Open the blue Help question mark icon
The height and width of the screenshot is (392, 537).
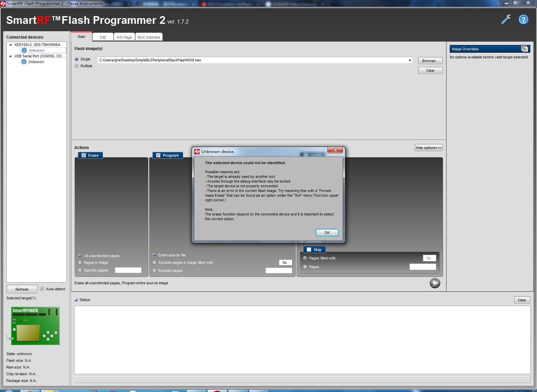523,19
